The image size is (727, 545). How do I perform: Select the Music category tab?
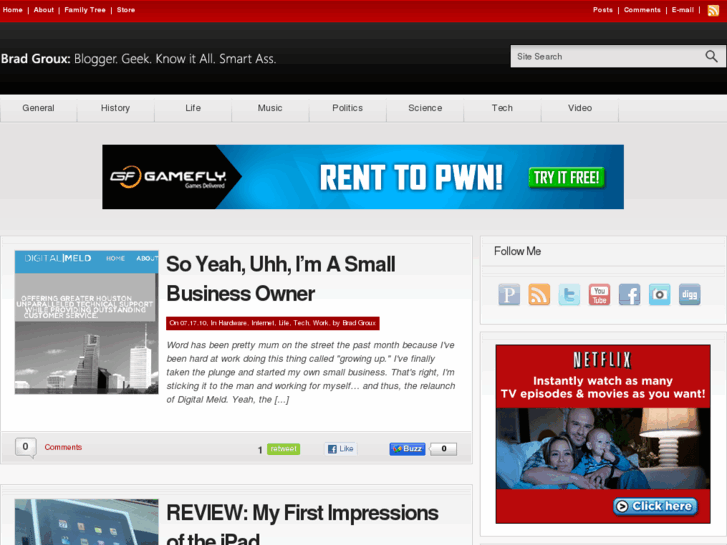270,108
